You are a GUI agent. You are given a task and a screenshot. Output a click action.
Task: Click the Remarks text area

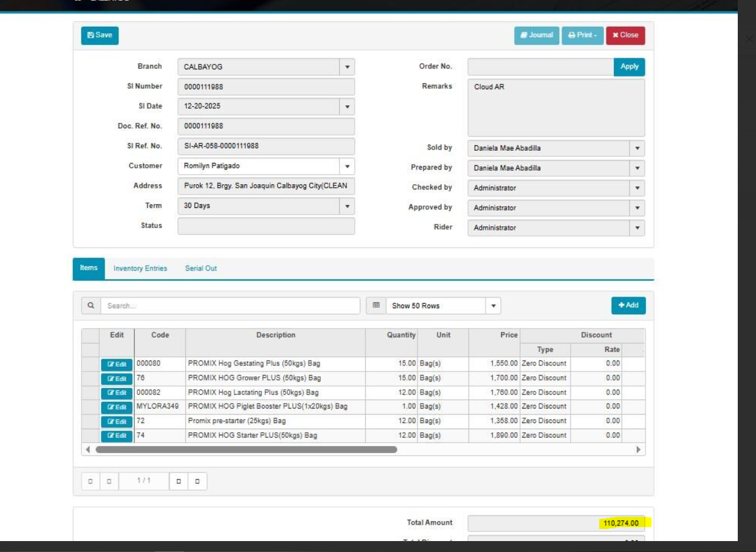555,108
